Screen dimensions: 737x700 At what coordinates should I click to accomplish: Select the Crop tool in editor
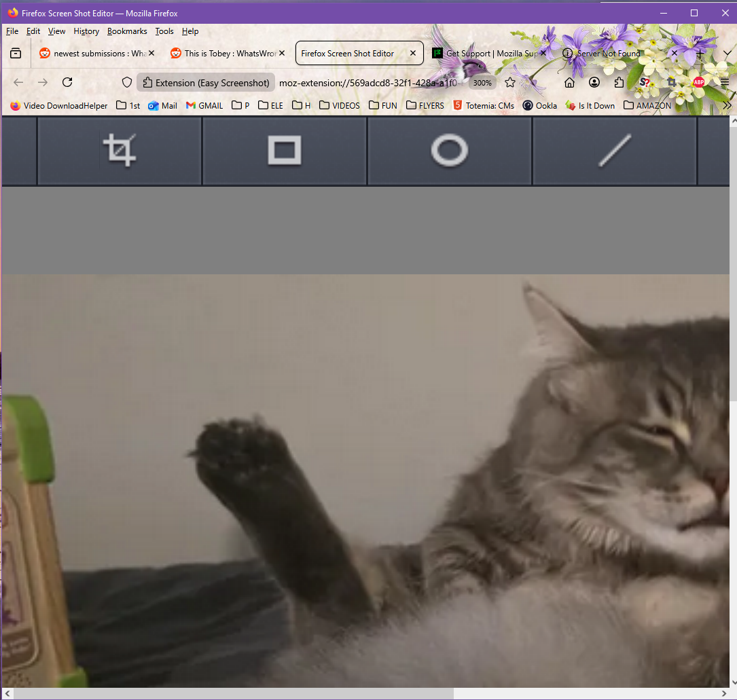pyautogui.click(x=120, y=150)
